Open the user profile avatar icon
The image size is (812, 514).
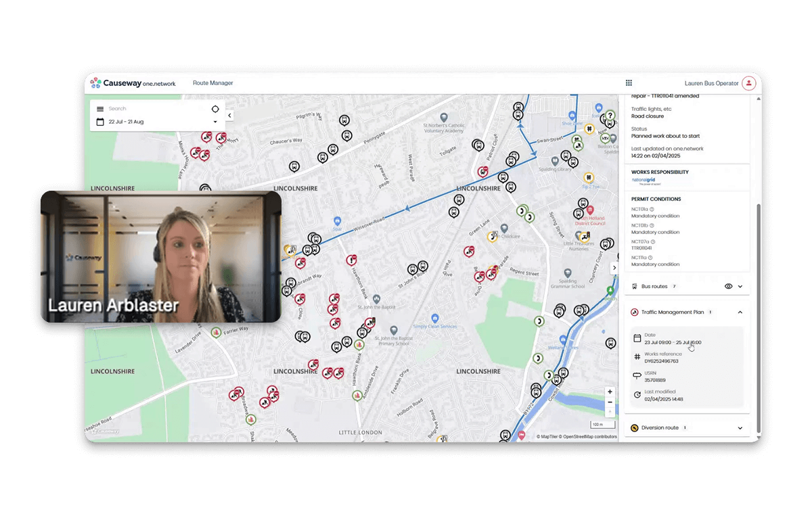click(748, 83)
